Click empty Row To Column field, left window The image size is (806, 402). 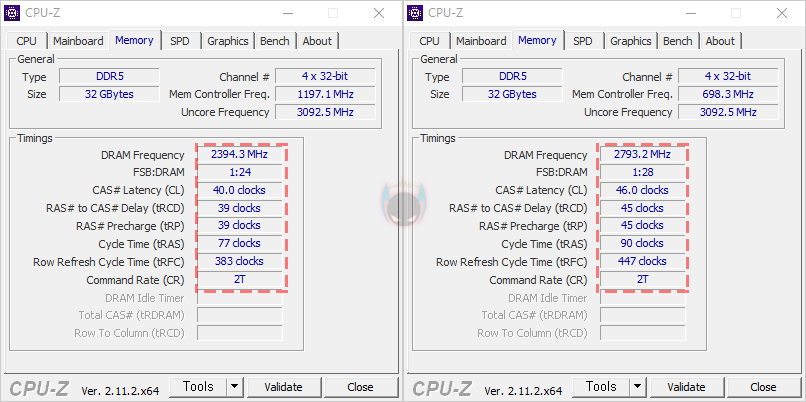point(240,333)
